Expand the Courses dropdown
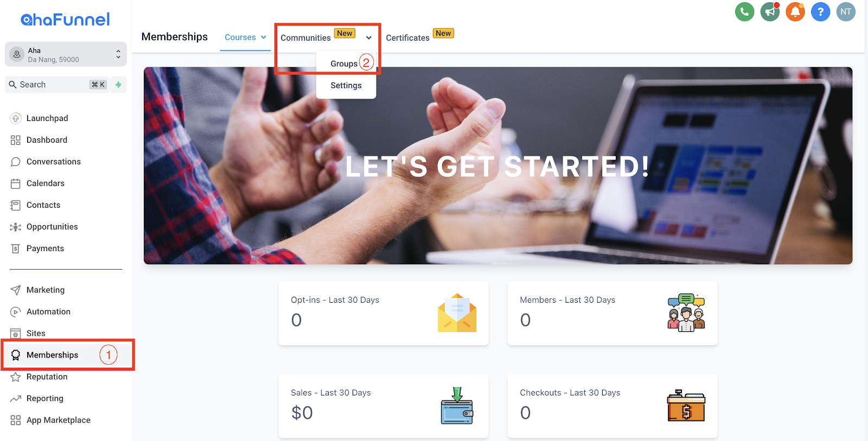The height and width of the screenshot is (441, 868). [x=245, y=37]
